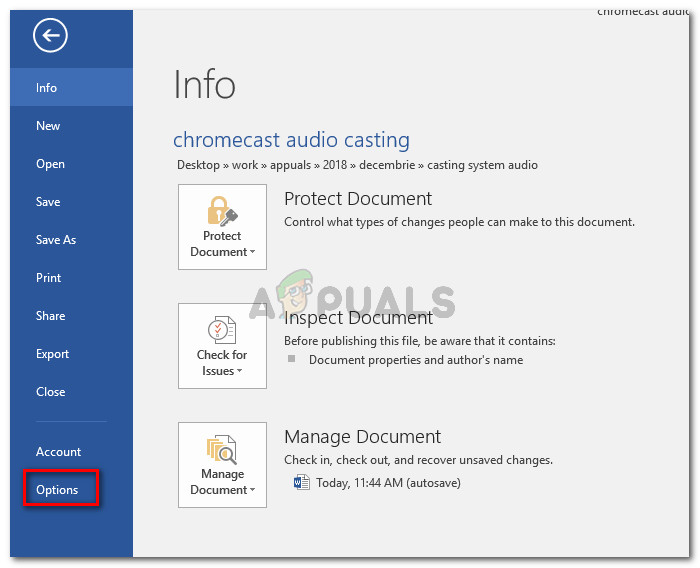Select the Info menu item
This screenshot has width=700, height=568.
71,87
